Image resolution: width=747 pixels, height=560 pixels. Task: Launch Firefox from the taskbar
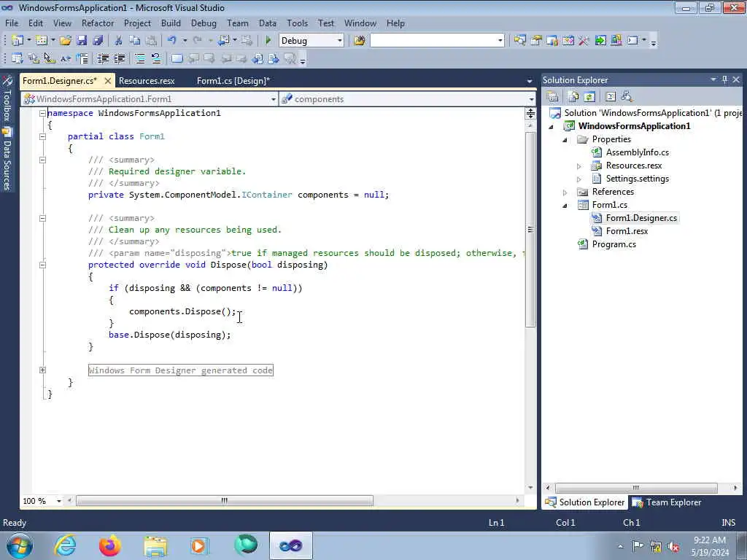tap(110, 545)
